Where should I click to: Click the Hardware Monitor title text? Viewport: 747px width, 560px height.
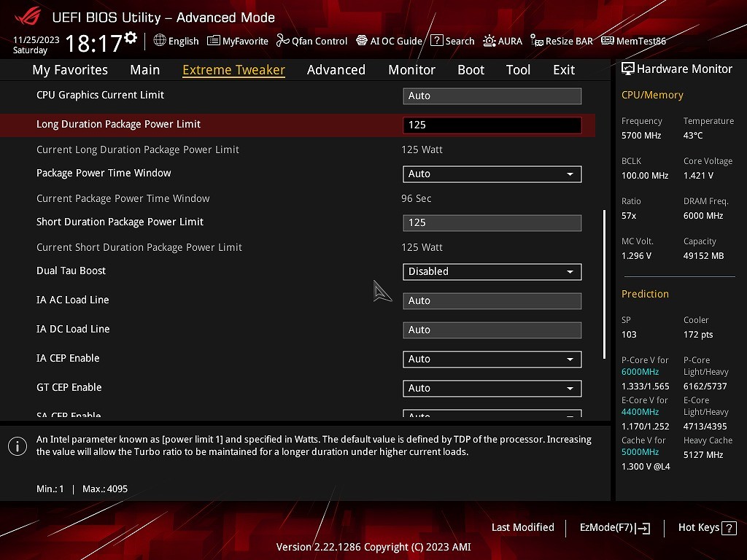click(684, 69)
